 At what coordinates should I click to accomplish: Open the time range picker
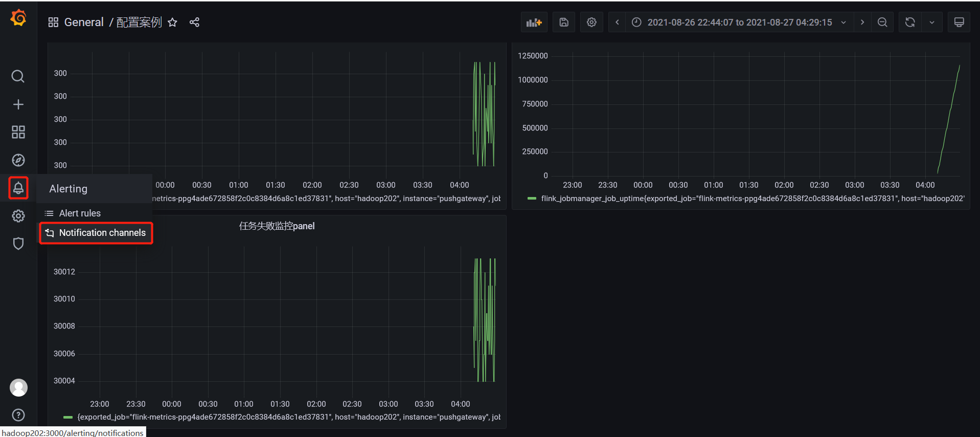coord(739,22)
